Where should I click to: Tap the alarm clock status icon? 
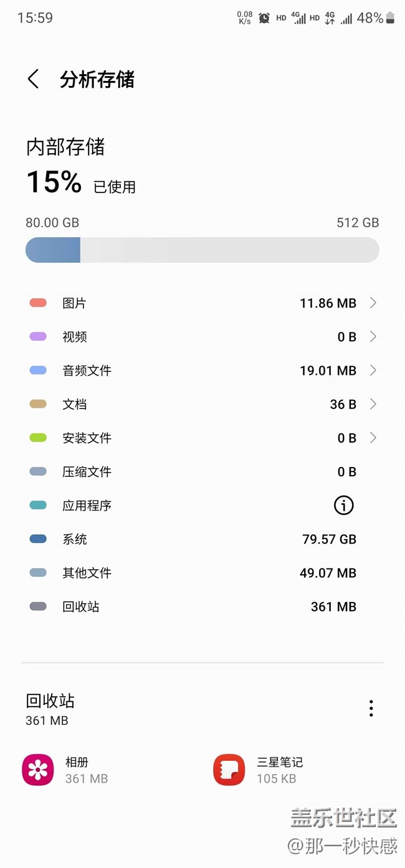pyautogui.click(x=264, y=18)
